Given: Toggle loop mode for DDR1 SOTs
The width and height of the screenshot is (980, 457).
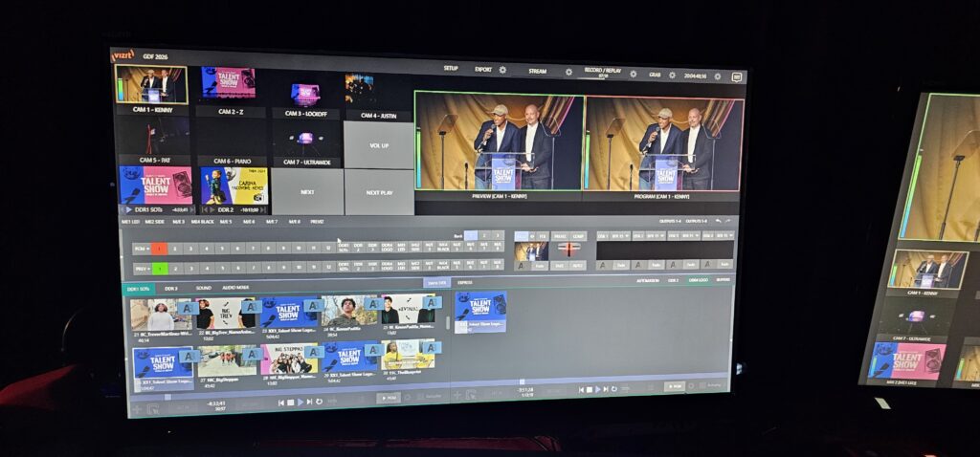Looking at the screenshot, I should 319,402.
